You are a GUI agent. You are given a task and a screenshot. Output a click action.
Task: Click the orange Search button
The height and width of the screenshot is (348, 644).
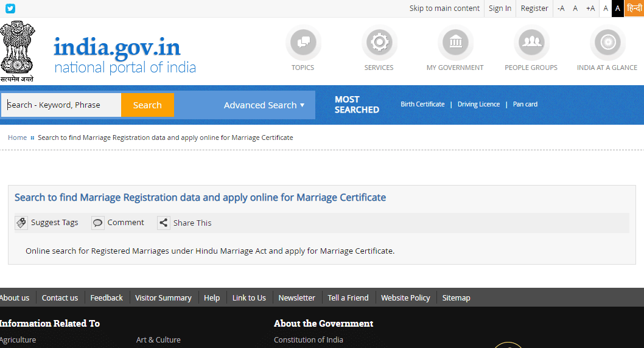(147, 105)
